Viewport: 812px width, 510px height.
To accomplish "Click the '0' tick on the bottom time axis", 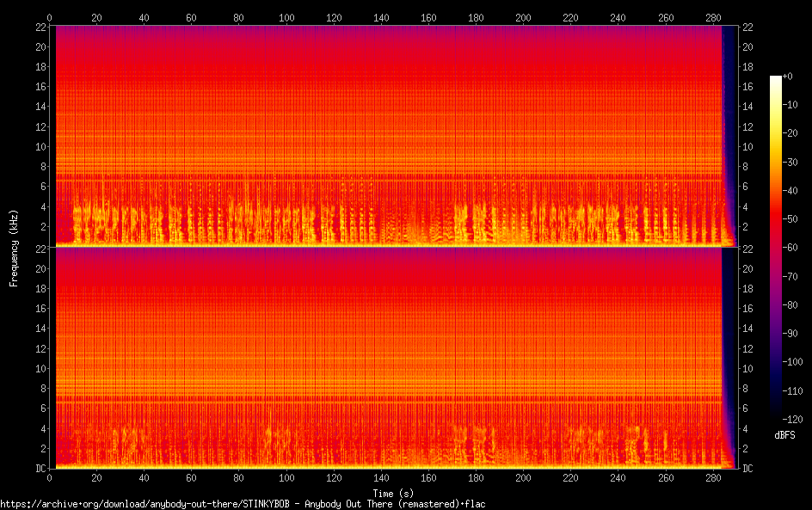I will click(x=50, y=478).
